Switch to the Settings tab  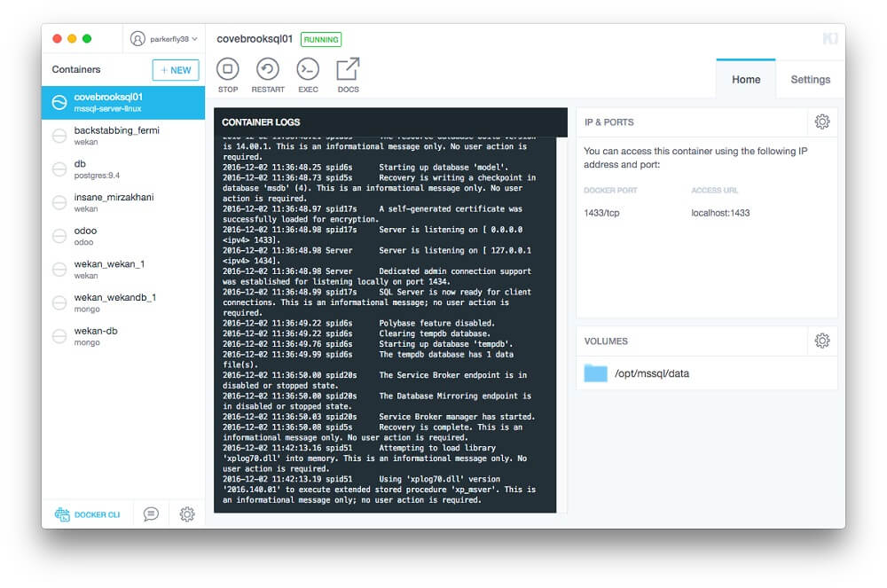point(810,79)
